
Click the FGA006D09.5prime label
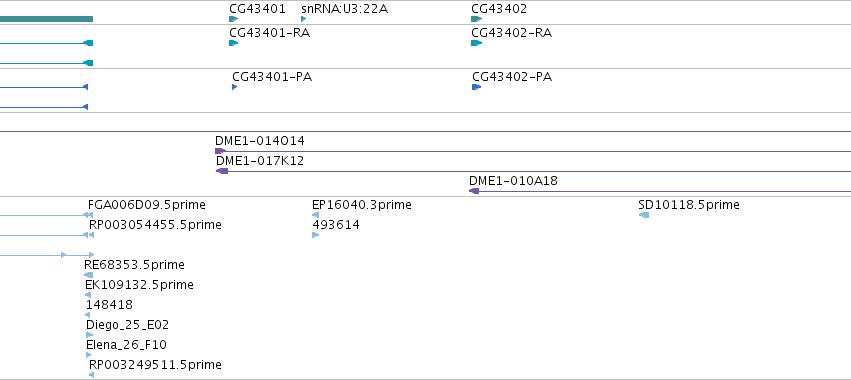click(x=147, y=205)
